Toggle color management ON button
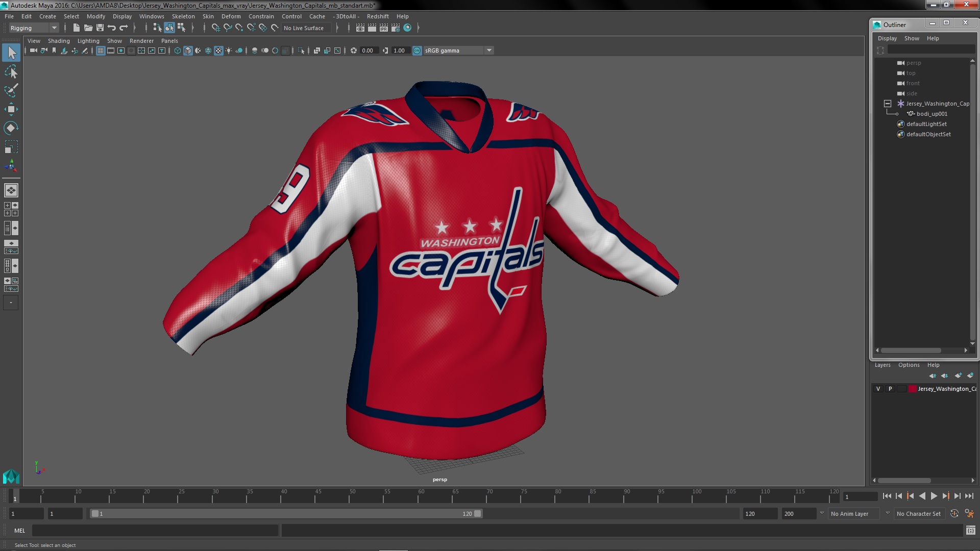 pos(417,51)
